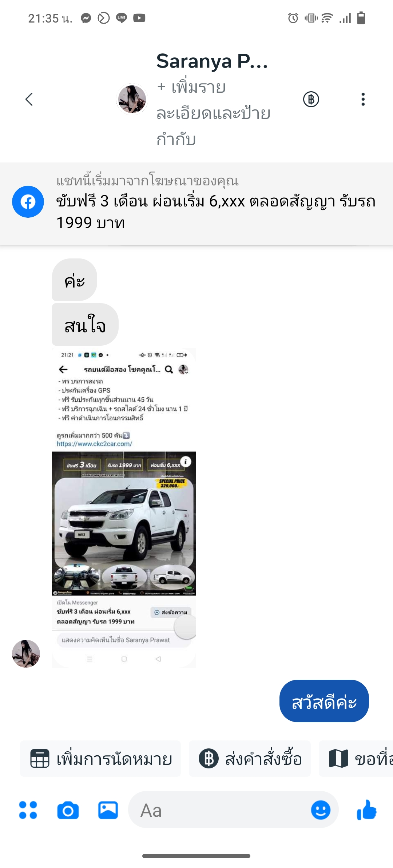Tap sender avatar beside the image message

(26, 654)
